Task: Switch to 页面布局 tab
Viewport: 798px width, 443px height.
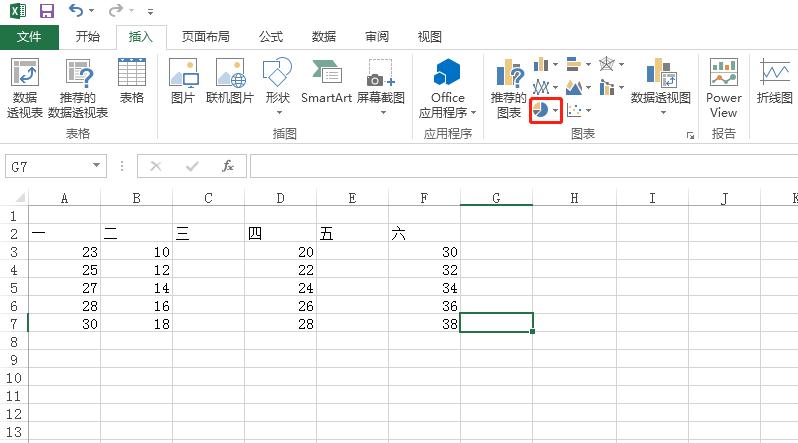Action: point(206,37)
